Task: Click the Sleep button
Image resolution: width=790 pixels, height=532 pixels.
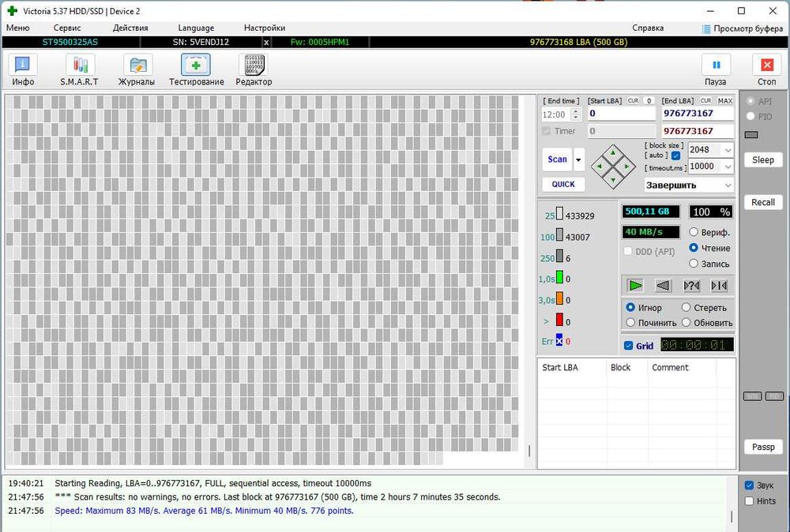Action: (x=763, y=160)
